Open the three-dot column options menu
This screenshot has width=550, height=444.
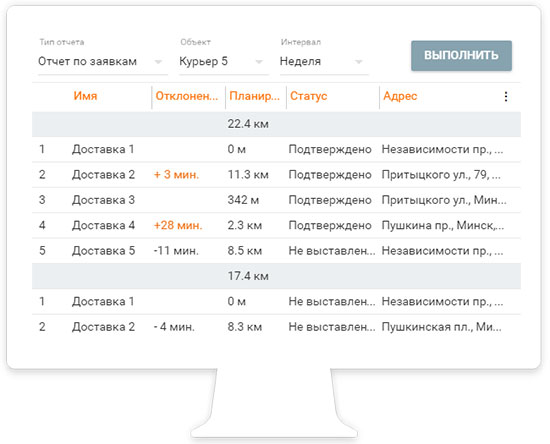click(505, 96)
